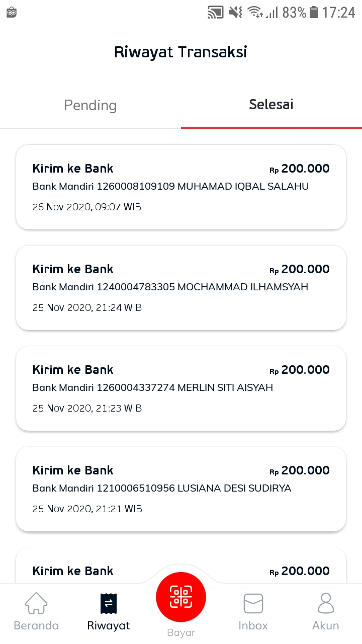Open the red Bayar QR scan button

pyautogui.click(x=181, y=597)
